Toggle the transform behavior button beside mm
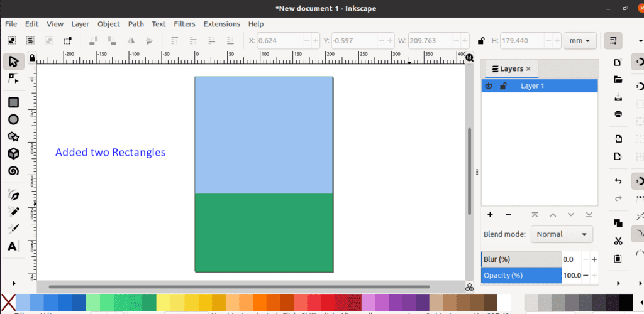644x314 pixels. (x=613, y=41)
